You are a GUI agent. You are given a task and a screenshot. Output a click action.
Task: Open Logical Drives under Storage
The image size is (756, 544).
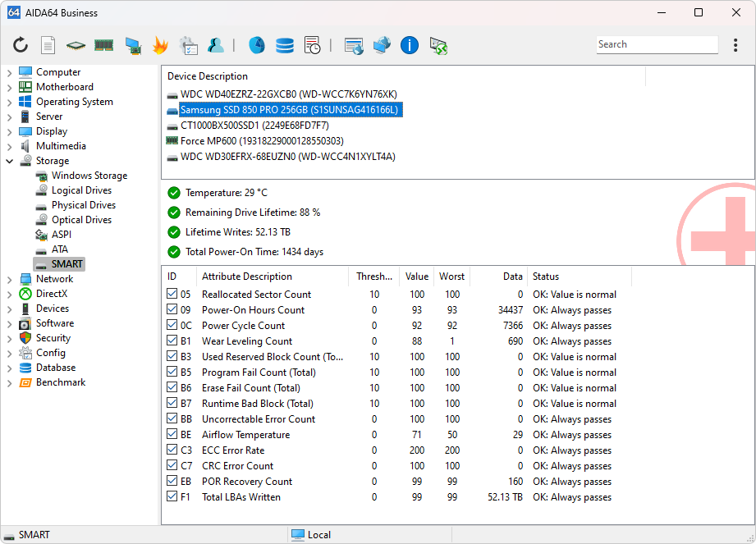[x=81, y=190]
